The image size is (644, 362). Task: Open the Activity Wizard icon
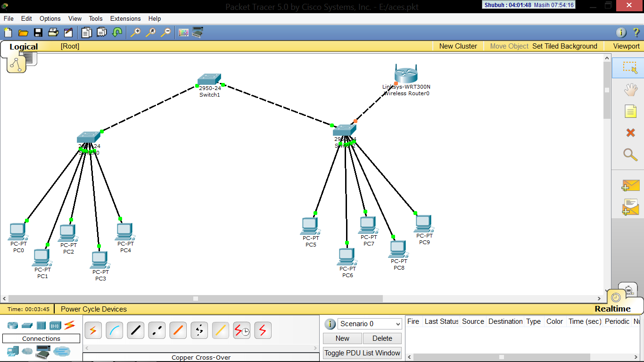68,33
